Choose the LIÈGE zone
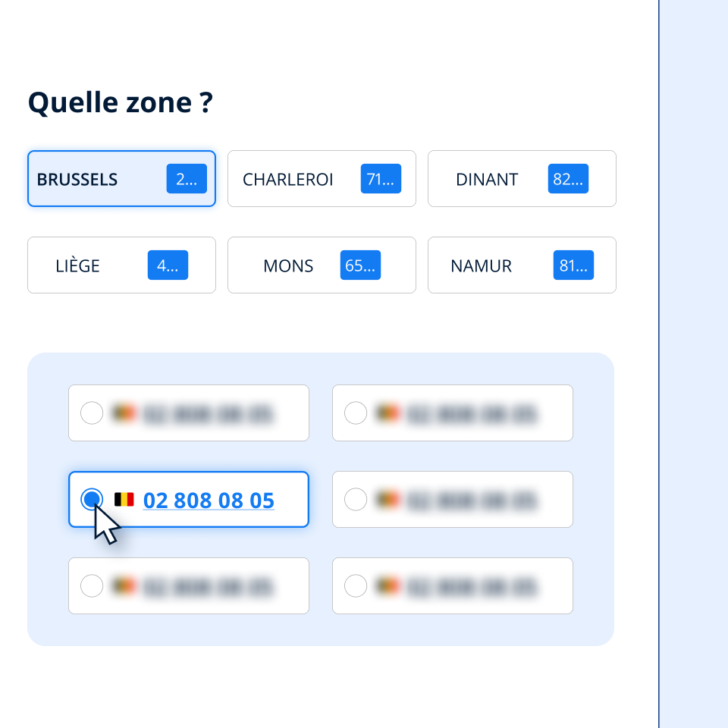 pyautogui.click(x=121, y=265)
